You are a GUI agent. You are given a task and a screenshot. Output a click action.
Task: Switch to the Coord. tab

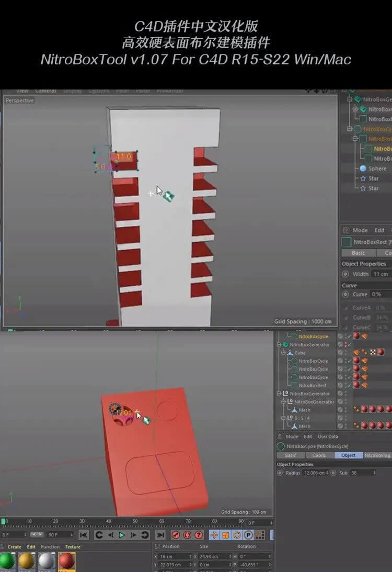319,455
